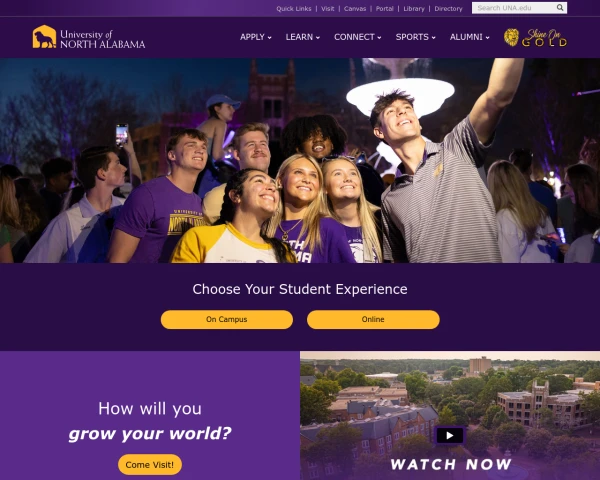Open the Portal link
Viewport: 600px width, 480px height.
point(385,8)
